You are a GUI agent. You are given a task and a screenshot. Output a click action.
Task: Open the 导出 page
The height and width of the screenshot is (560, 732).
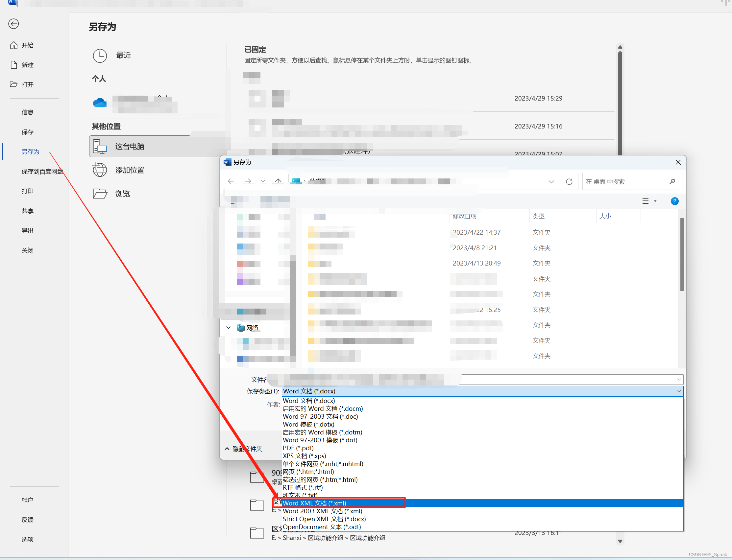(x=27, y=230)
